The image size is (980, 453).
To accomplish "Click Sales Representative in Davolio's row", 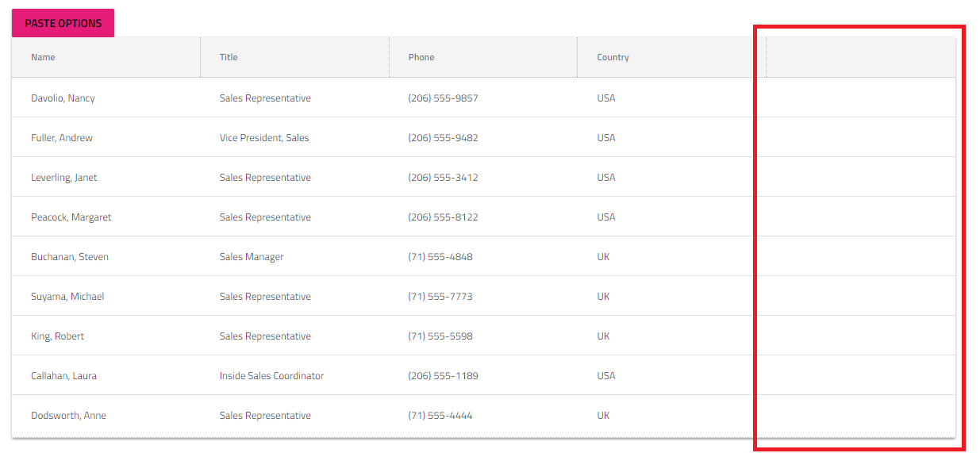I will pos(265,98).
